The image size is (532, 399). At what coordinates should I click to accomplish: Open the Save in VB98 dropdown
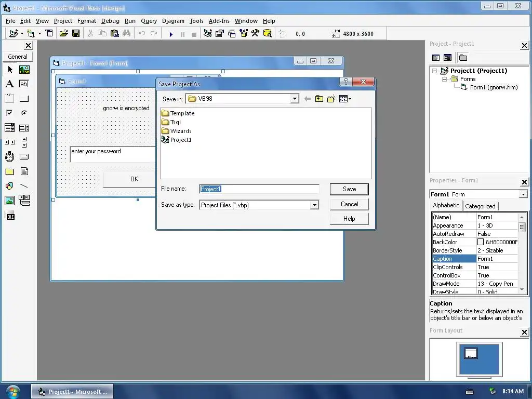(x=295, y=99)
